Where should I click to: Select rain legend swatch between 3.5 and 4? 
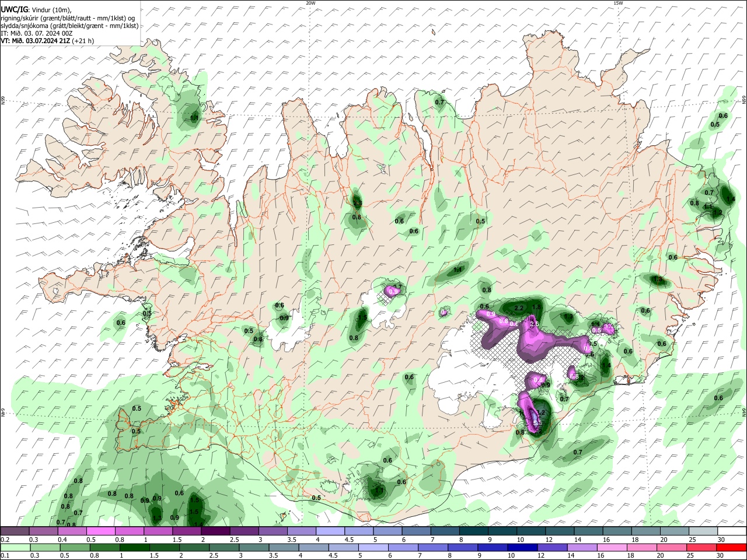(283, 547)
